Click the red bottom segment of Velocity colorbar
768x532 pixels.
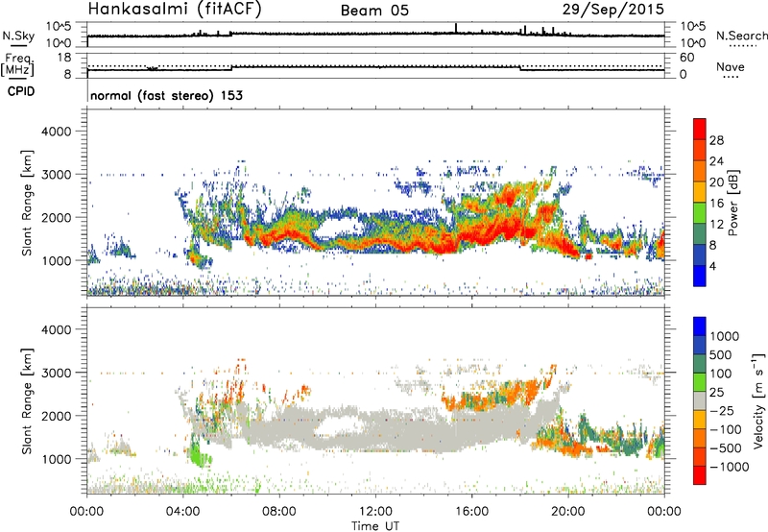[x=700, y=475]
